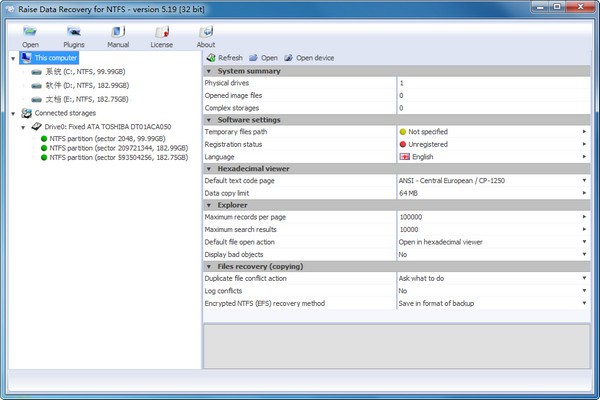Collapse the Explorer section

[x=209, y=205]
